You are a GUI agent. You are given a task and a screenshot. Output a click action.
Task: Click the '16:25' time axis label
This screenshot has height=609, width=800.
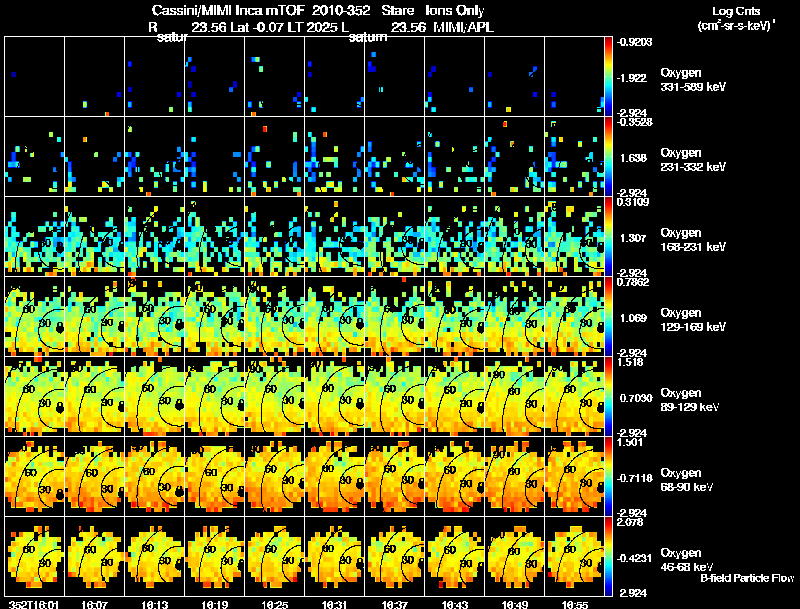[274, 604]
